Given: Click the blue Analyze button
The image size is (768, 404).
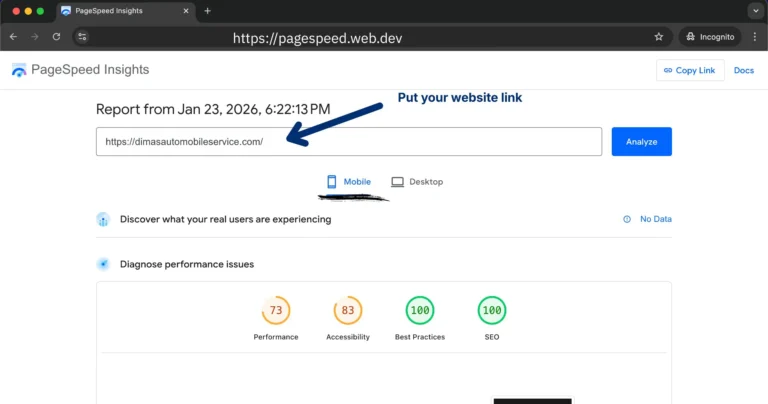Looking at the screenshot, I should click(x=642, y=142).
